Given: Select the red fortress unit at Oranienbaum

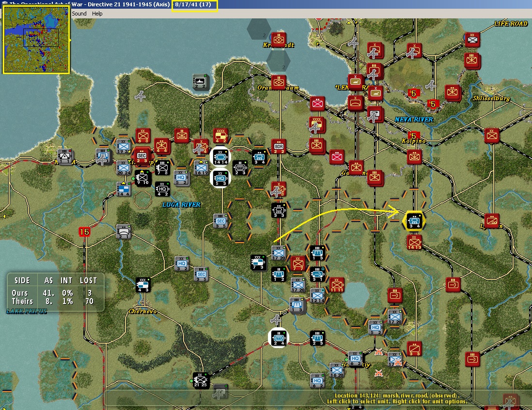Looking at the screenshot, I should 279,82.
